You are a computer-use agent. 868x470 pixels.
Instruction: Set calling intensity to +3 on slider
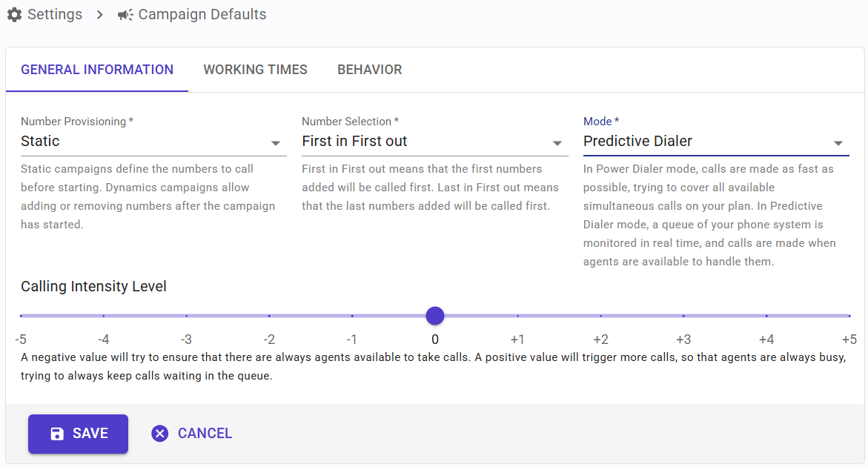click(x=683, y=316)
